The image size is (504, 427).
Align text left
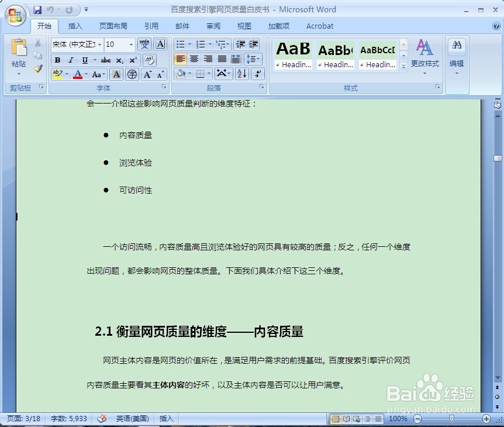click(180, 59)
